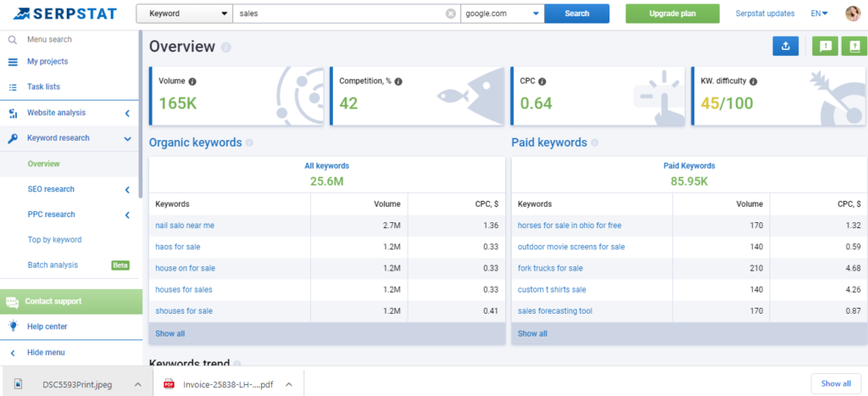Image resolution: width=868 pixels, height=396 pixels.
Task: Click the sidebar vertical scrollbar
Action: 141,114
